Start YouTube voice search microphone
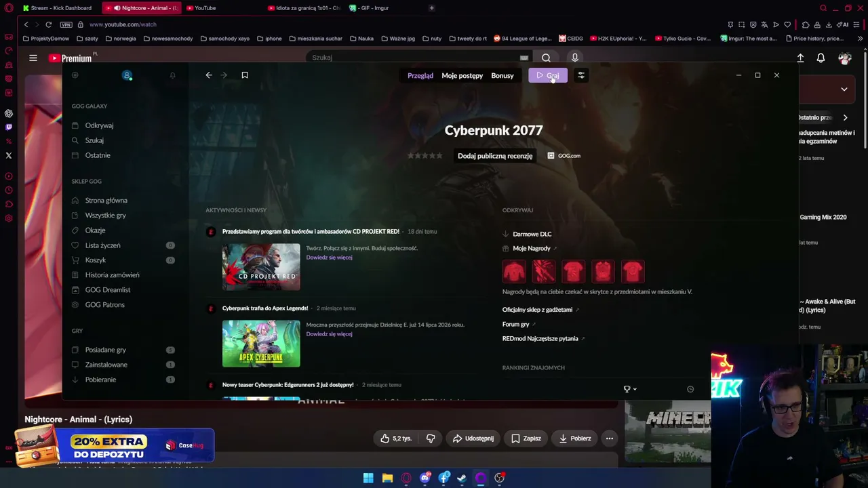The height and width of the screenshot is (488, 868). pos(575,58)
